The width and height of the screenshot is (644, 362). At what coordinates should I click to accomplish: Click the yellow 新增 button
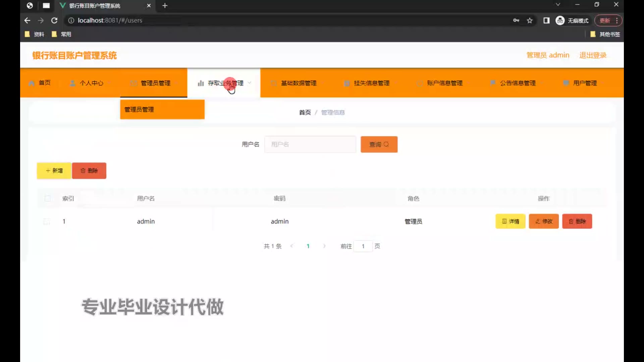54,171
